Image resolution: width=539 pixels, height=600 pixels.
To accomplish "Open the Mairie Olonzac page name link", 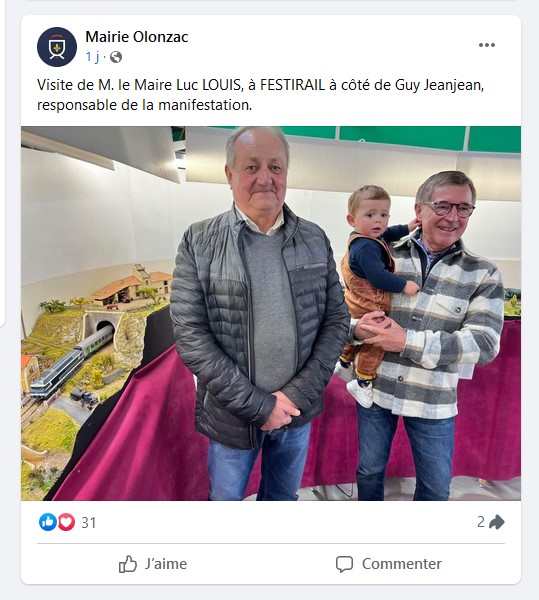I will [137, 37].
